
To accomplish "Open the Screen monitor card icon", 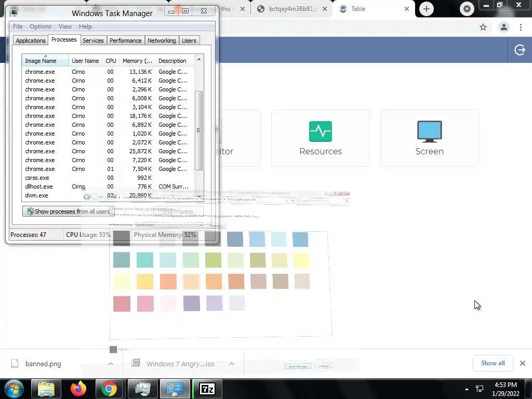I will [429, 131].
